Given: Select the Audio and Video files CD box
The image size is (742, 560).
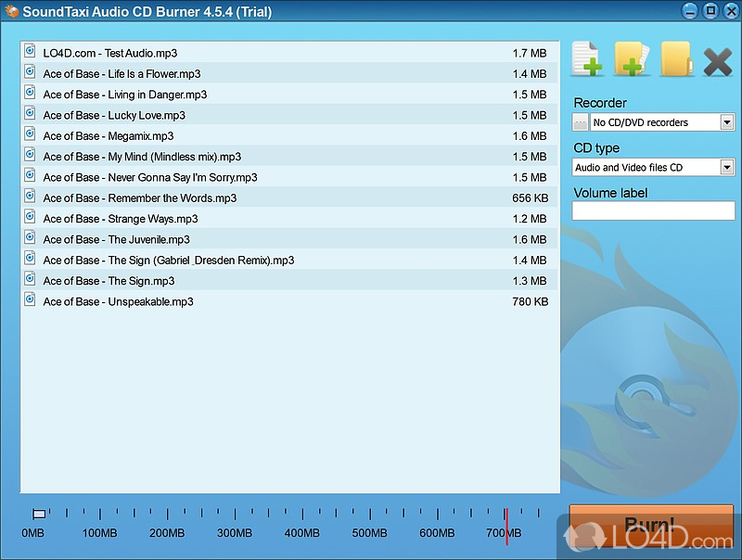Looking at the screenshot, I should tap(653, 167).
